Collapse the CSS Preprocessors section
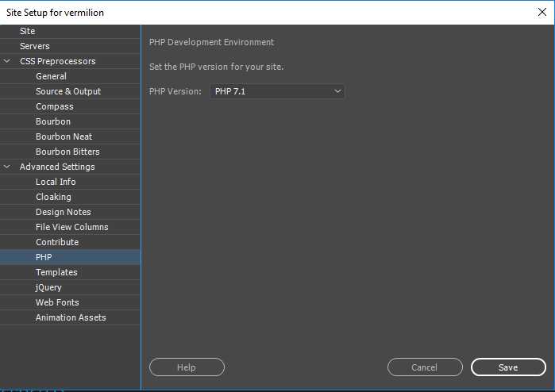 click(8, 61)
